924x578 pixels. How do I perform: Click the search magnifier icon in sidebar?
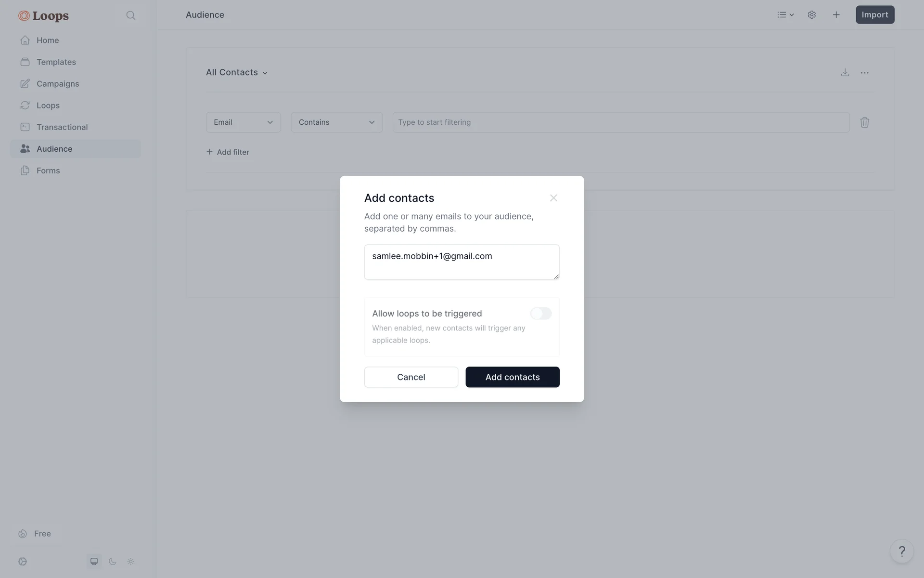(130, 15)
